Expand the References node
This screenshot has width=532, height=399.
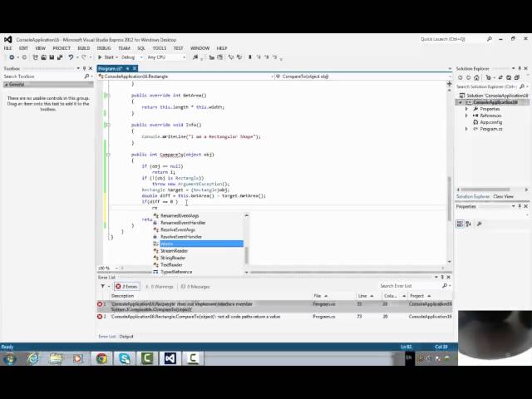467,116
